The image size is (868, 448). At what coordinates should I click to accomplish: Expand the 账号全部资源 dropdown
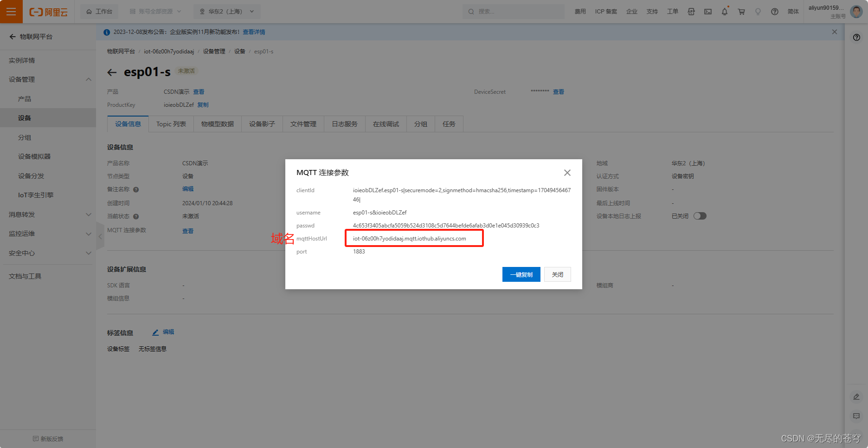pyautogui.click(x=155, y=12)
